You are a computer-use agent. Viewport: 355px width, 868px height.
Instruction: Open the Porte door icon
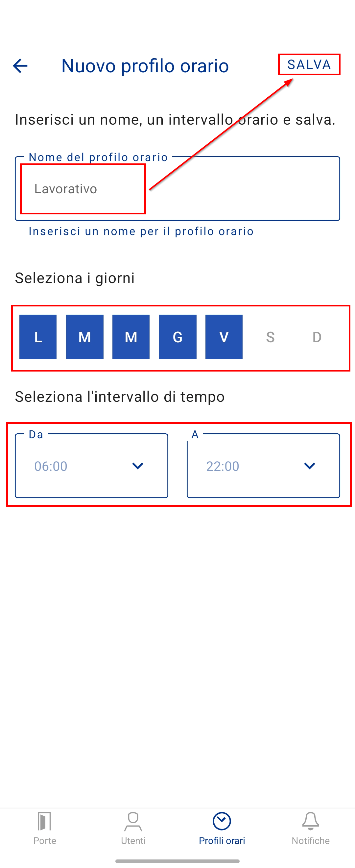(x=44, y=821)
